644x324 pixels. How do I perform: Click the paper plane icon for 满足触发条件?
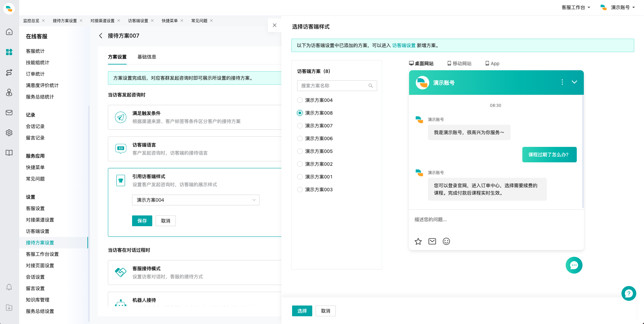(121, 117)
